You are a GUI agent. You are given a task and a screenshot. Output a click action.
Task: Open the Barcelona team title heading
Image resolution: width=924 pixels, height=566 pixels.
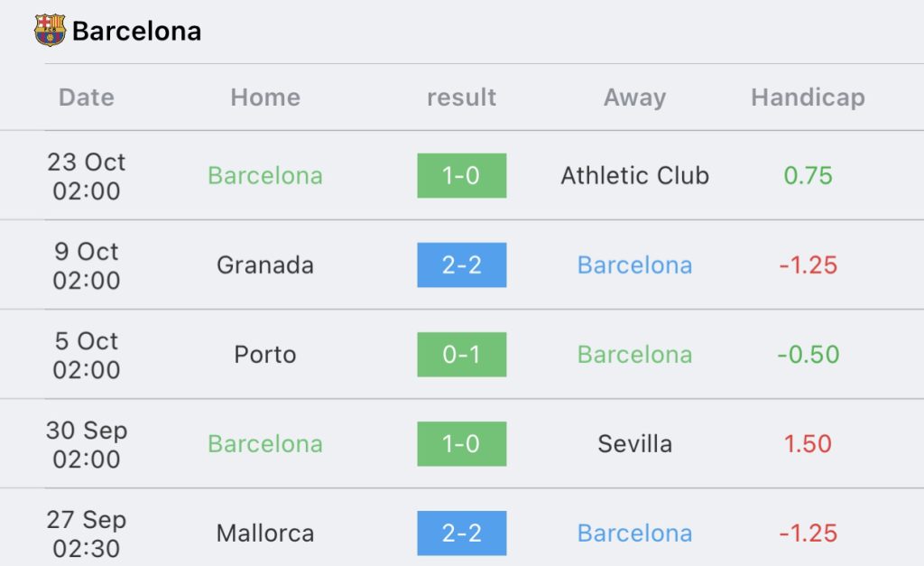coord(137,32)
